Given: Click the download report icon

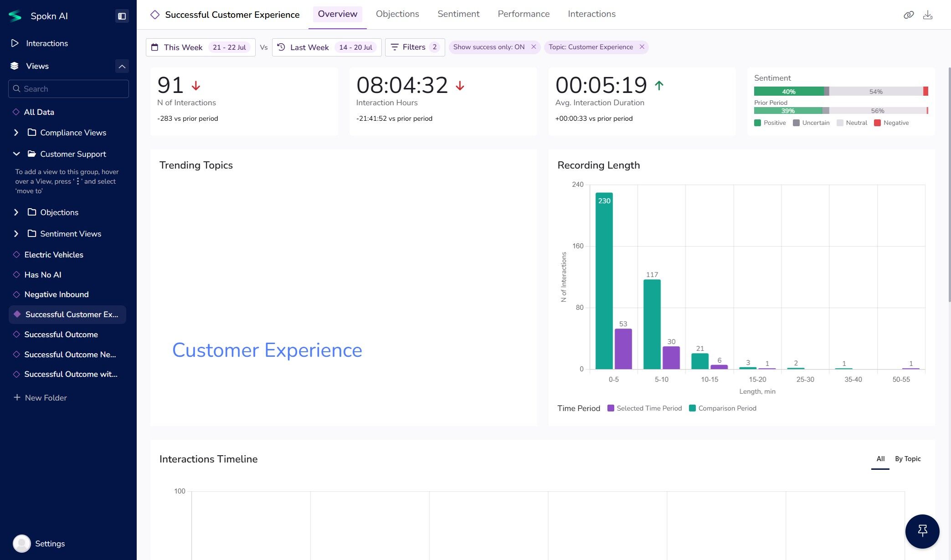Looking at the screenshot, I should click(927, 15).
